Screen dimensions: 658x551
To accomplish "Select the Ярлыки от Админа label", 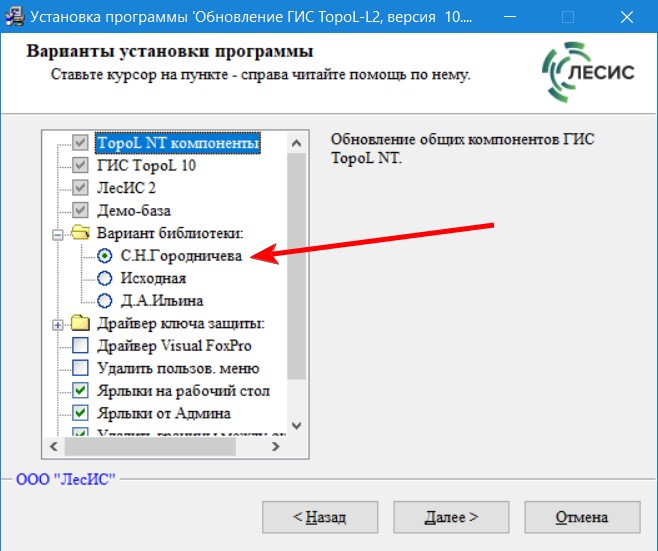I will [164, 414].
